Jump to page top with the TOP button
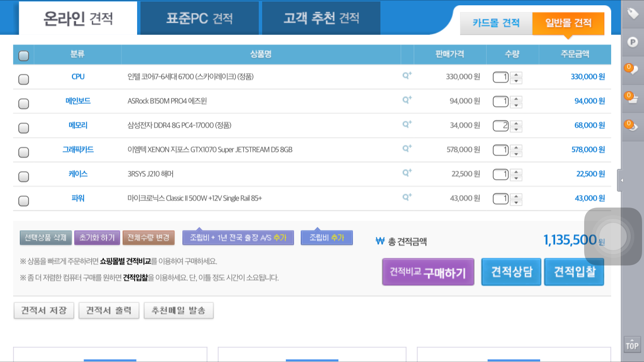This screenshot has width=644, height=362. click(632, 344)
